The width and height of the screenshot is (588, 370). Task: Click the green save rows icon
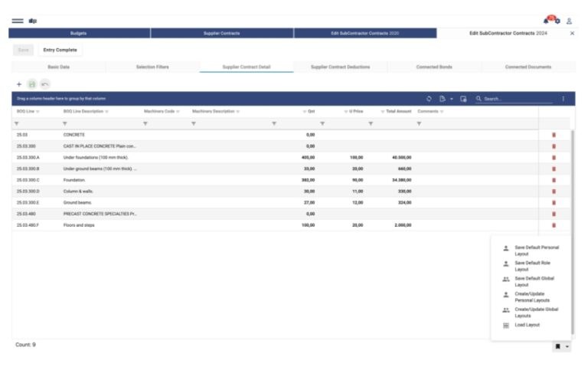click(x=32, y=84)
